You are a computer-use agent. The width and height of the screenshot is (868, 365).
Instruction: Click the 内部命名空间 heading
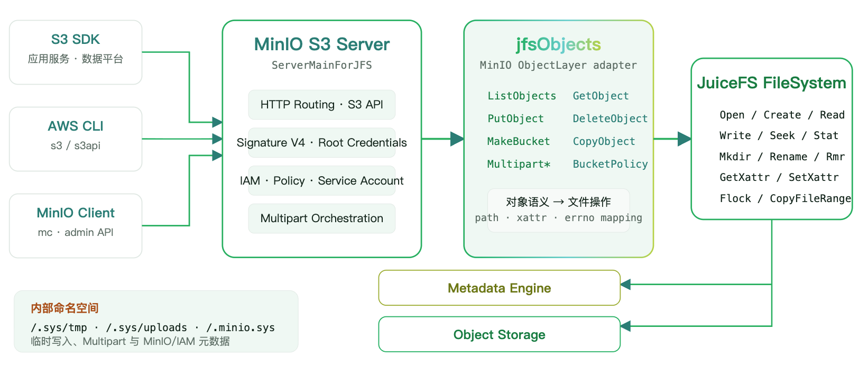click(x=65, y=308)
